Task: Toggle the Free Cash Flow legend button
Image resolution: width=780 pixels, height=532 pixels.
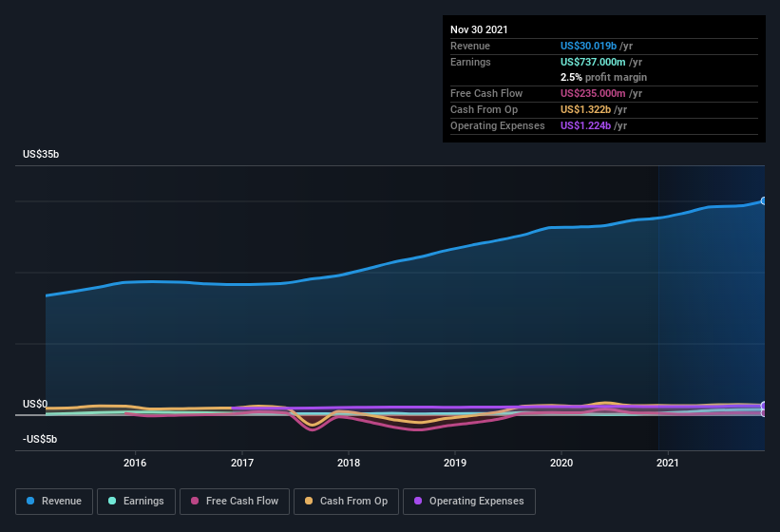Action: point(235,502)
